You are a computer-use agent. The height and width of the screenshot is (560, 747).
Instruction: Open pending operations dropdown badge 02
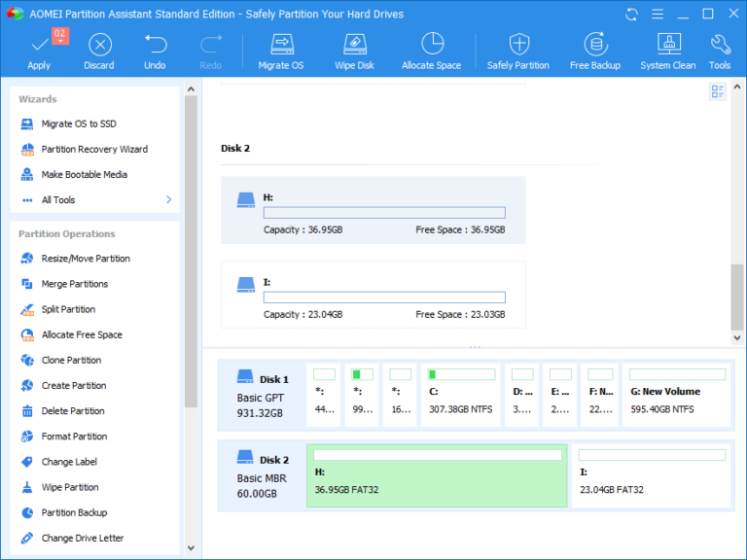60,36
